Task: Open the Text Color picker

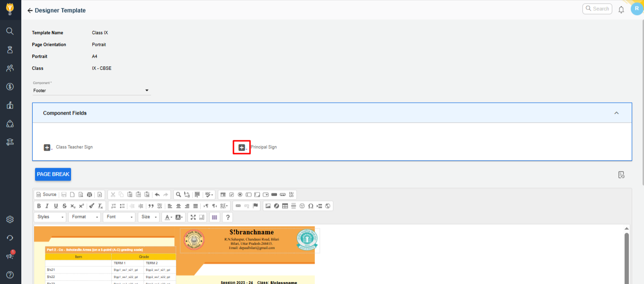Action: (x=167, y=217)
